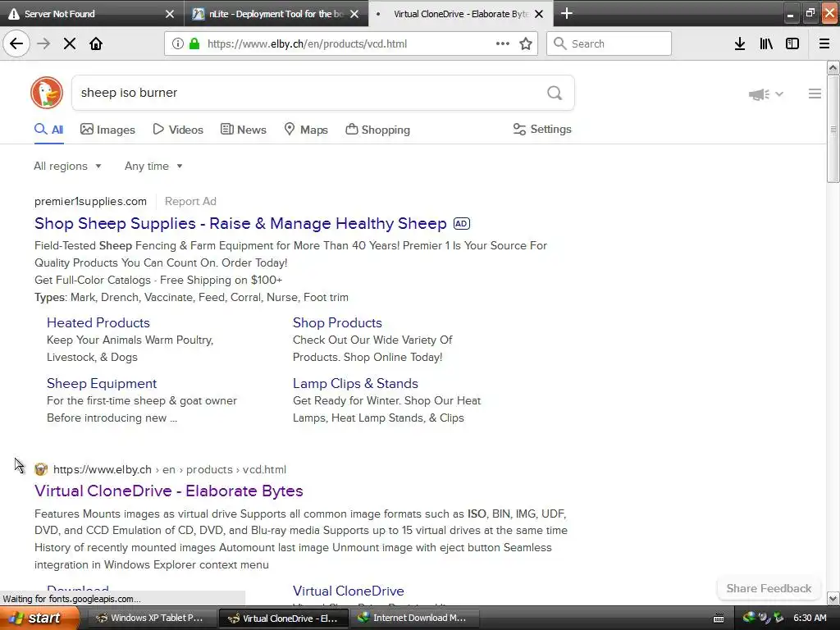Select Windows XP Tablet taskbar button

click(151, 619)
